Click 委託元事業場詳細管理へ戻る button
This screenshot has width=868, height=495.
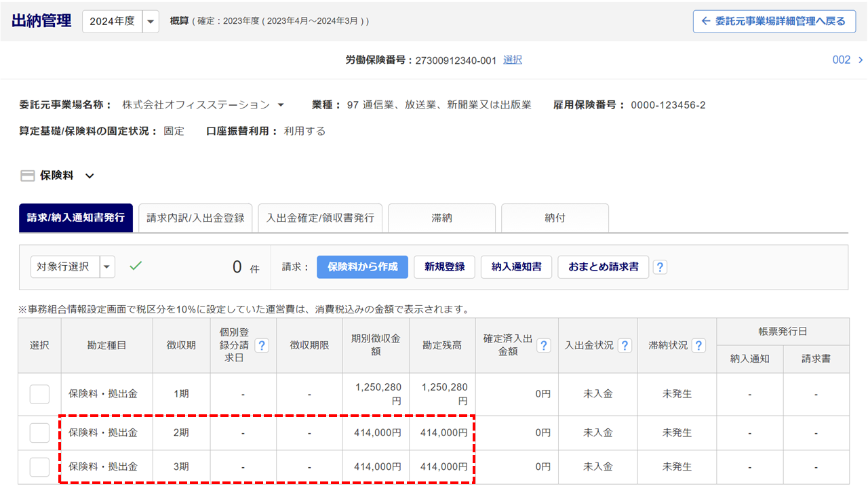774,21
